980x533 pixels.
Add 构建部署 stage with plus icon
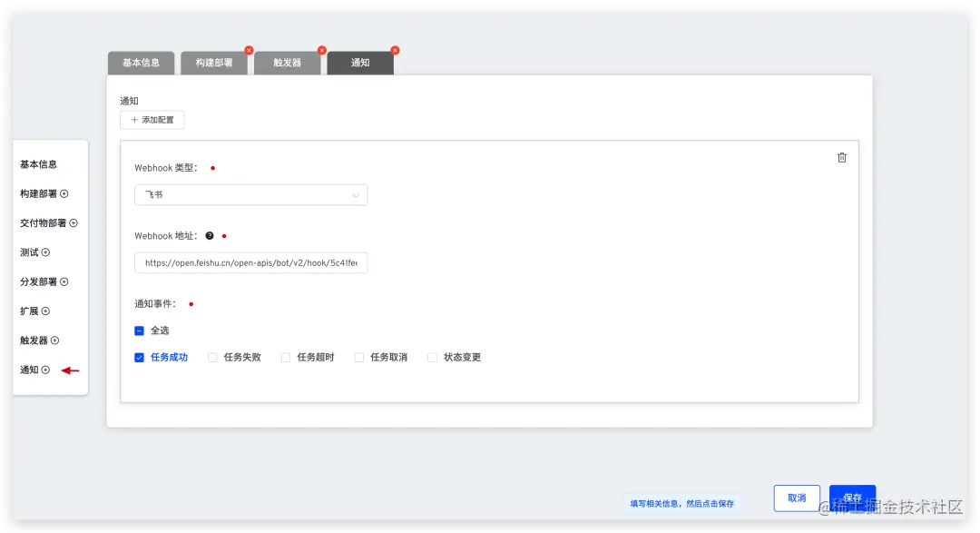(64, 194)
